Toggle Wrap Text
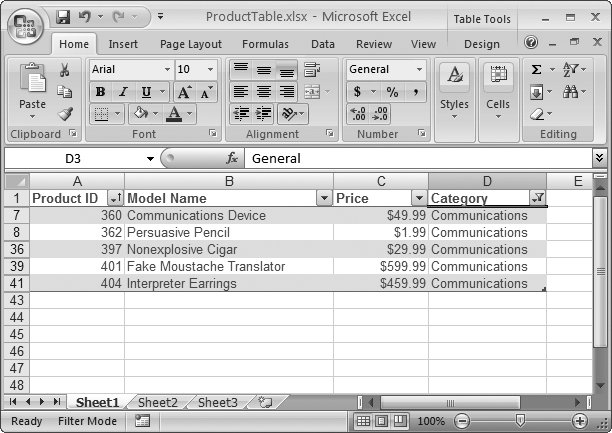The width and height of the screenshot is (612, 433). click(x=312, y=69)
